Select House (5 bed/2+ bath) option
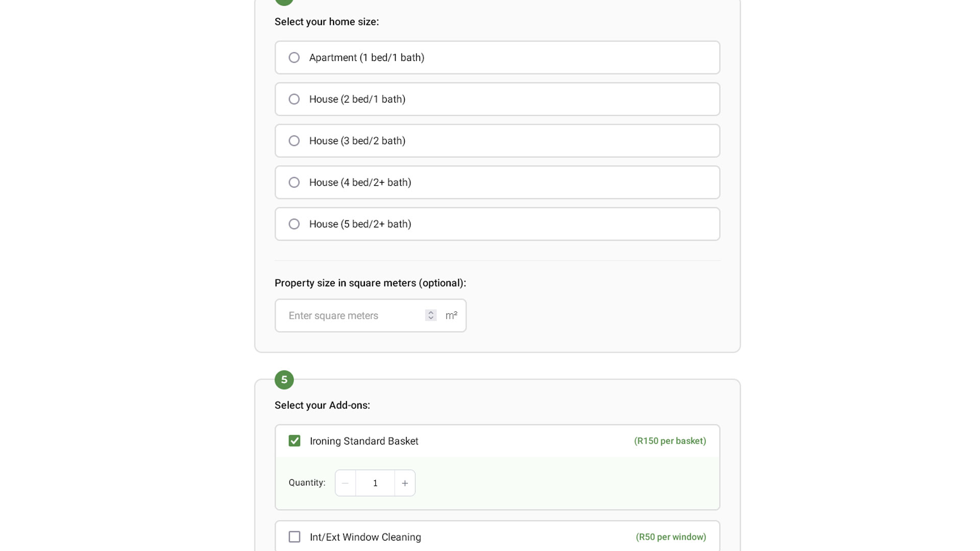The image size is (980, 551). point(294,224)
